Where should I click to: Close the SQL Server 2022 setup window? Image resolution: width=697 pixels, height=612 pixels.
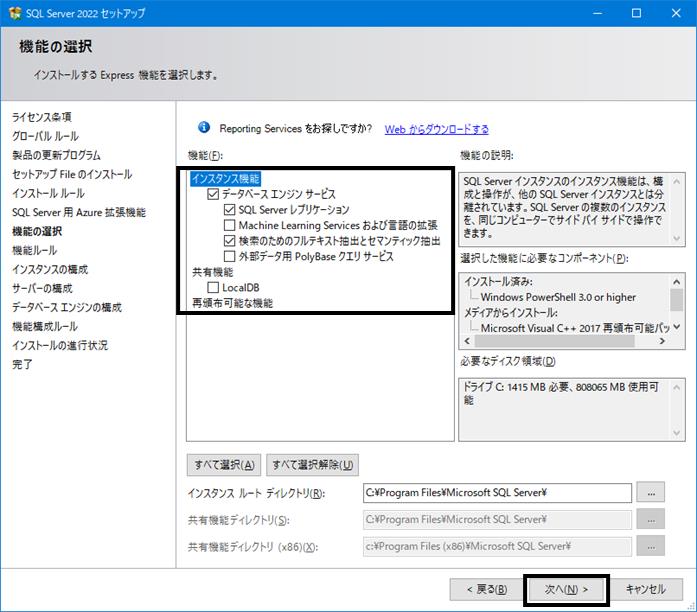point(676,13)
